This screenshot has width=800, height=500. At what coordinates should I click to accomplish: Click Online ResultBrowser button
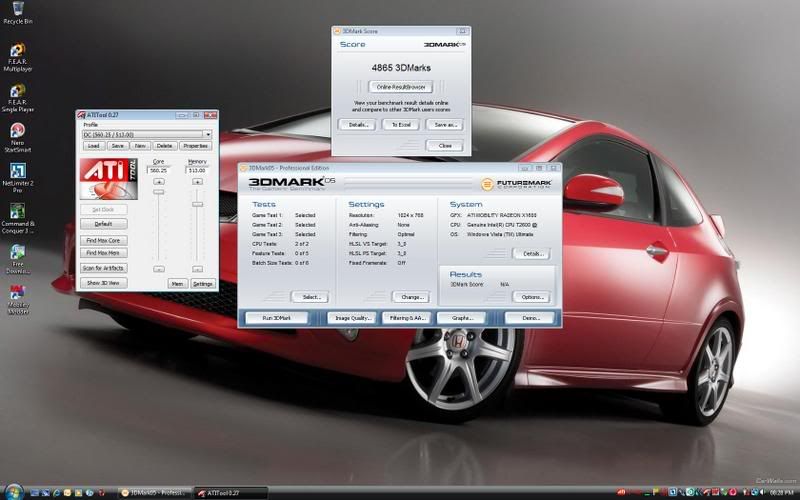click(401, 87)
